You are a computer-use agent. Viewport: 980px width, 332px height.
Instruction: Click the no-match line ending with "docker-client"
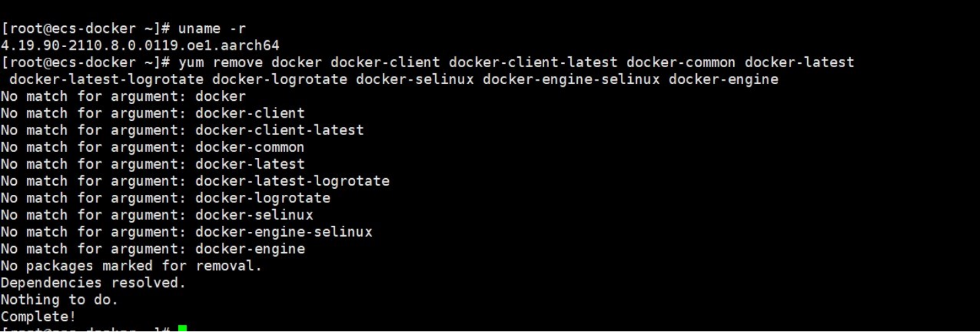point(153,113)
